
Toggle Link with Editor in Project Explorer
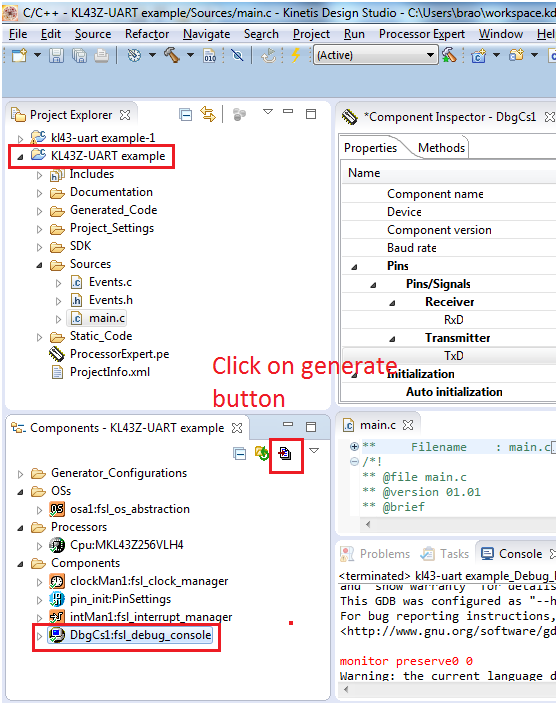point(208,114)
